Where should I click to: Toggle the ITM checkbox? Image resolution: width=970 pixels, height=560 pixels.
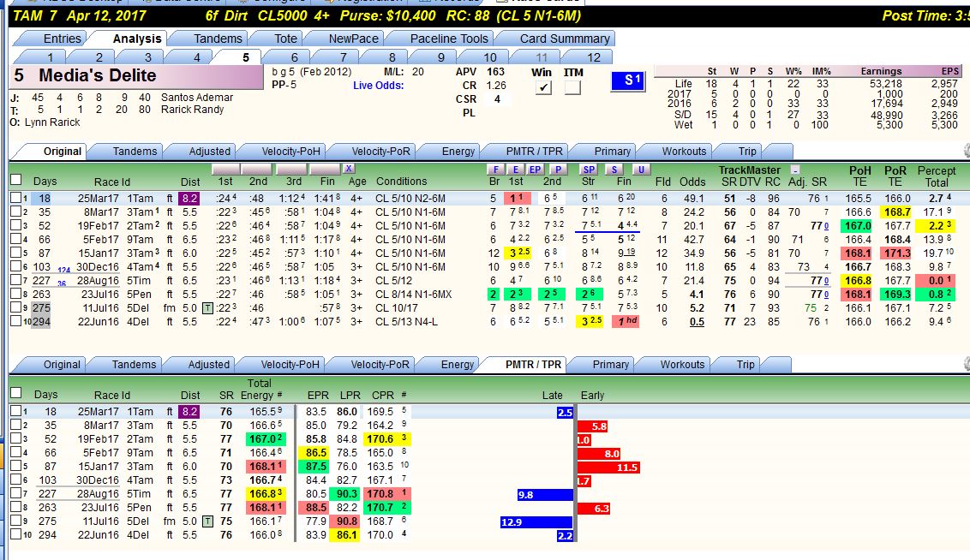point(572,87)
